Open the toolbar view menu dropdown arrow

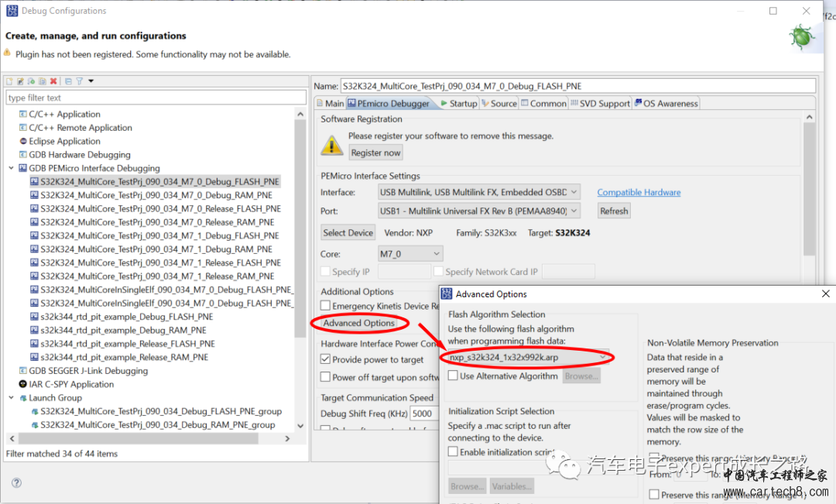pyautogui.click(x=91, y=81)
